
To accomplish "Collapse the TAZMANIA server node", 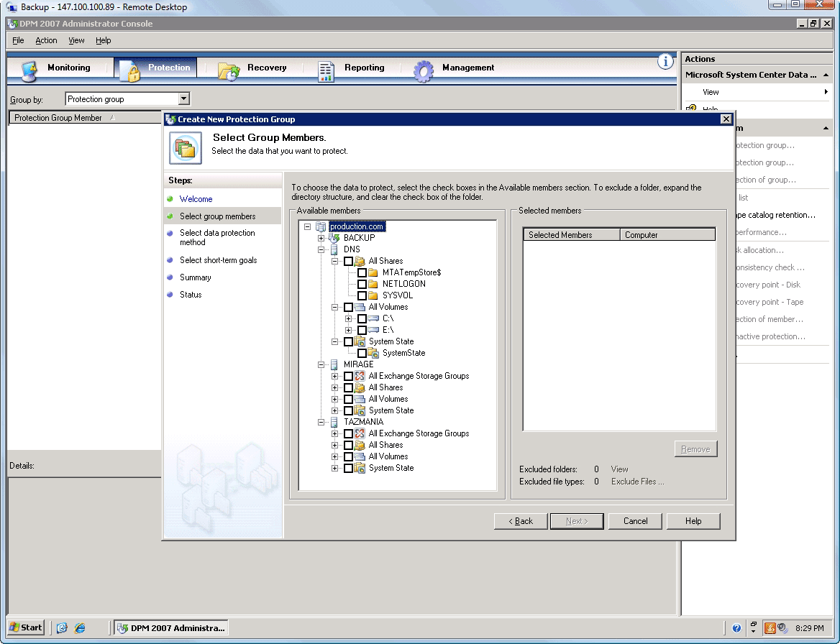I will pos(321,422).
